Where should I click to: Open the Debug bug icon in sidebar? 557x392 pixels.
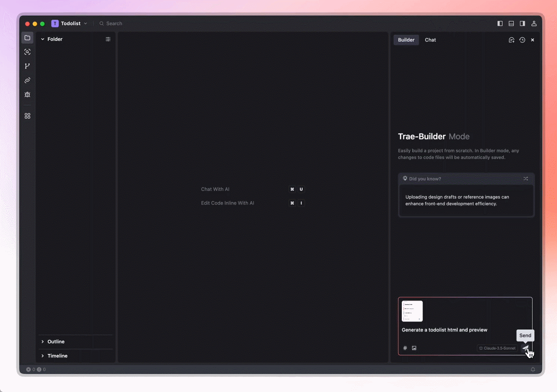(27, 95)
